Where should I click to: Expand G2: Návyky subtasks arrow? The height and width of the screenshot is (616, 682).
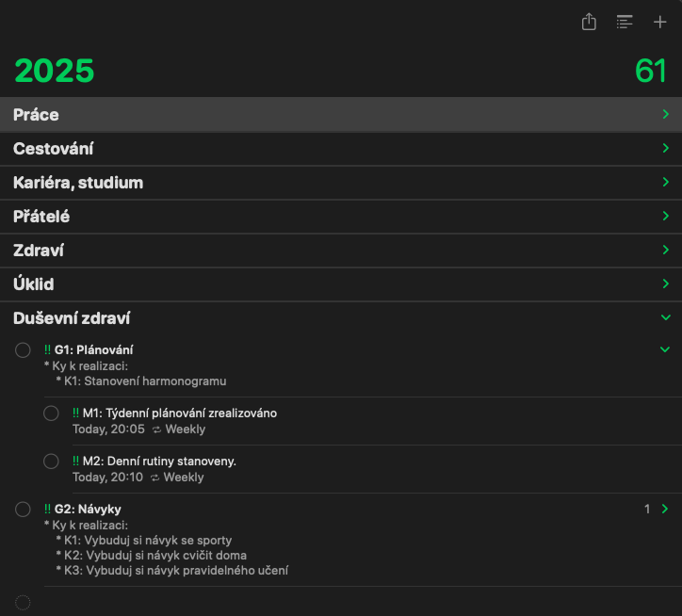665,510
